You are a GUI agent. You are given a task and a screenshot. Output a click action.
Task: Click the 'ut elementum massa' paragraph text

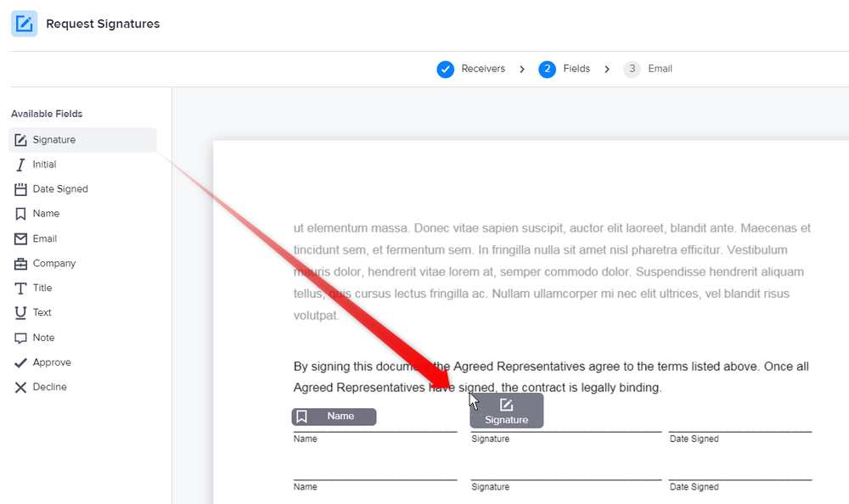(553, 272)
